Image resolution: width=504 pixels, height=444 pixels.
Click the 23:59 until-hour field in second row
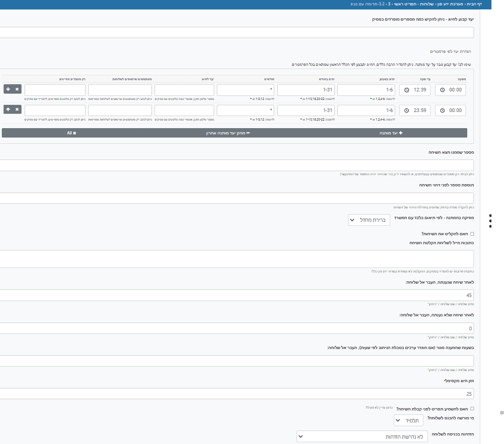415,111
